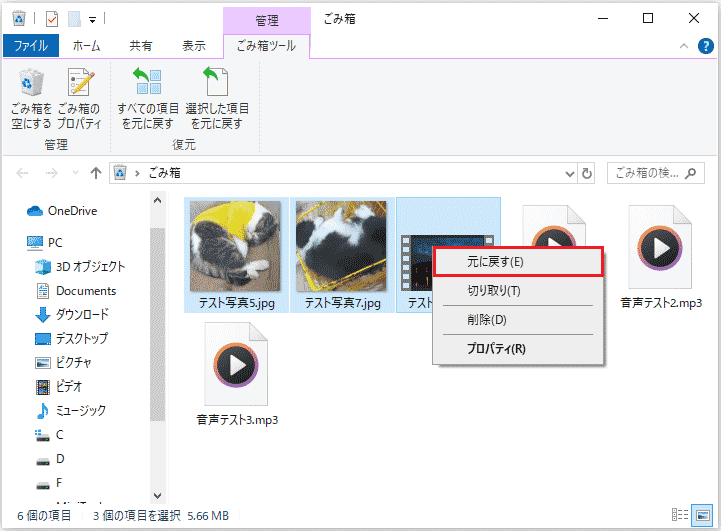This screenshot has width=721, height=531.
Task: Switch to details view in status bar
Action: [681, 515]
